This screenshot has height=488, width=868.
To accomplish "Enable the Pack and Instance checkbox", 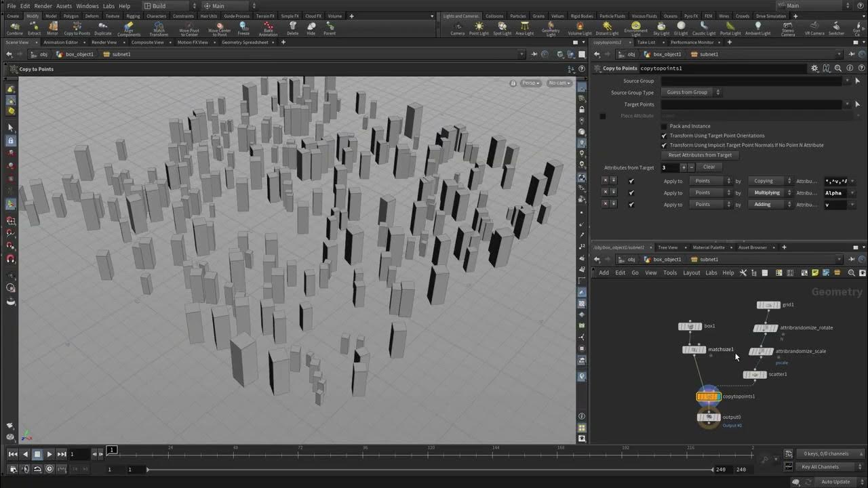I will coord(664,126).
